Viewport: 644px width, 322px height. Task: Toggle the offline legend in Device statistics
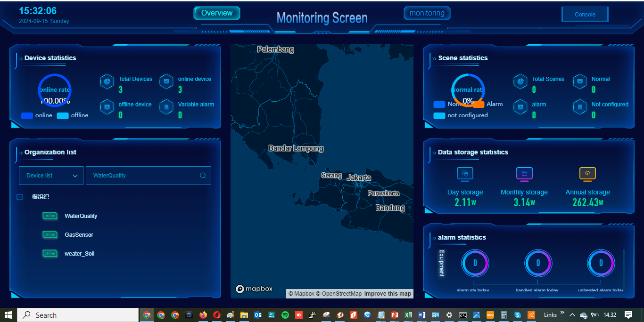pyautogui.click(x=63, y=115)
